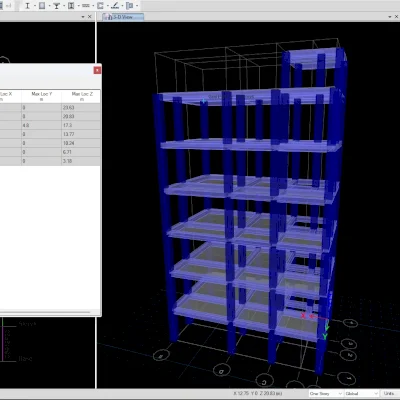Click the Max Loc Y column header
The width and height of the screenshot is (400, 400).
pyautogui.click(x=42, y=96)
